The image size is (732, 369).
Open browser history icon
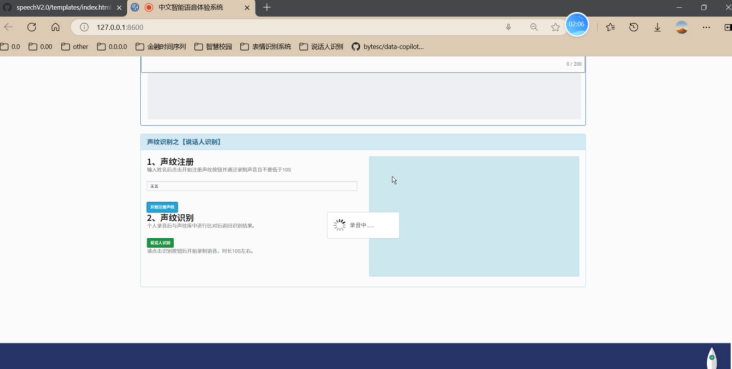633,27
